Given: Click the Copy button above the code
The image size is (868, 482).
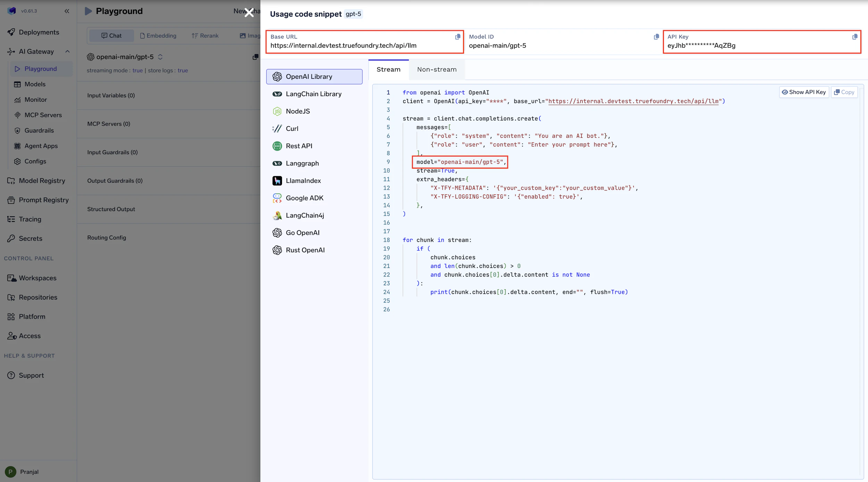Looking at the screenshot, I should click(x=844, y=92).
